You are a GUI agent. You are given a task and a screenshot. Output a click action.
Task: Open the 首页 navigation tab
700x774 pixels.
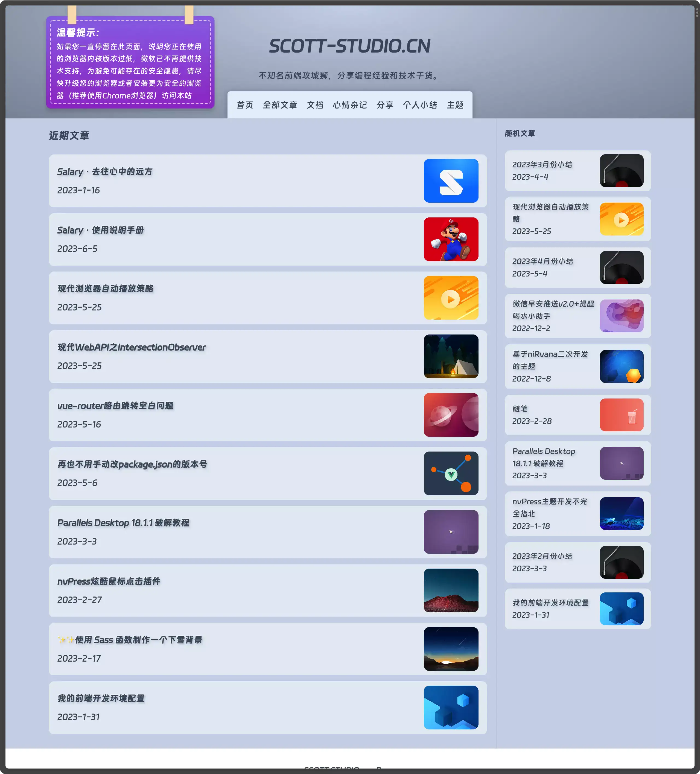click(x=245, y=105)
